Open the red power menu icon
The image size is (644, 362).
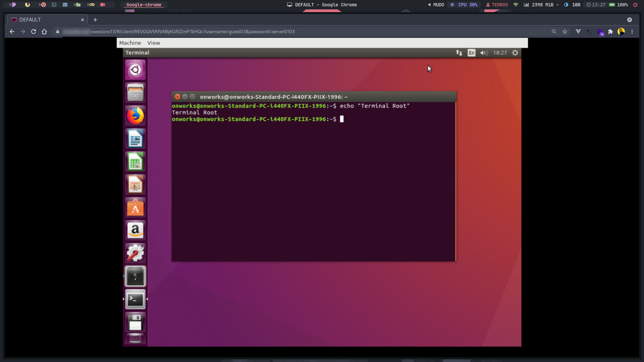(x=635, y=5)
